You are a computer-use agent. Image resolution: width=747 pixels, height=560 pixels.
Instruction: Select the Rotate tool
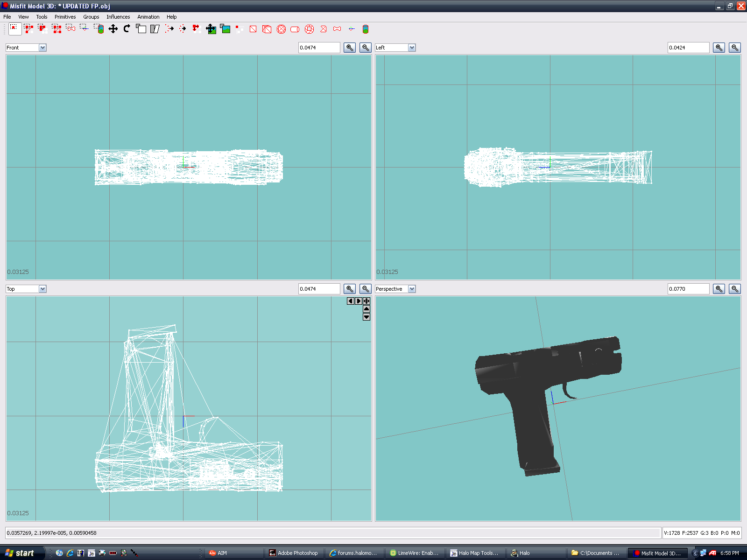(127, 29)
